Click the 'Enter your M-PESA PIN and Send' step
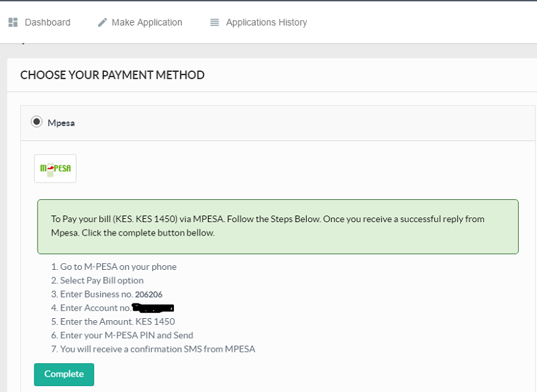The height and width of the screenshot is (392, 537). (x=122, y=335)
